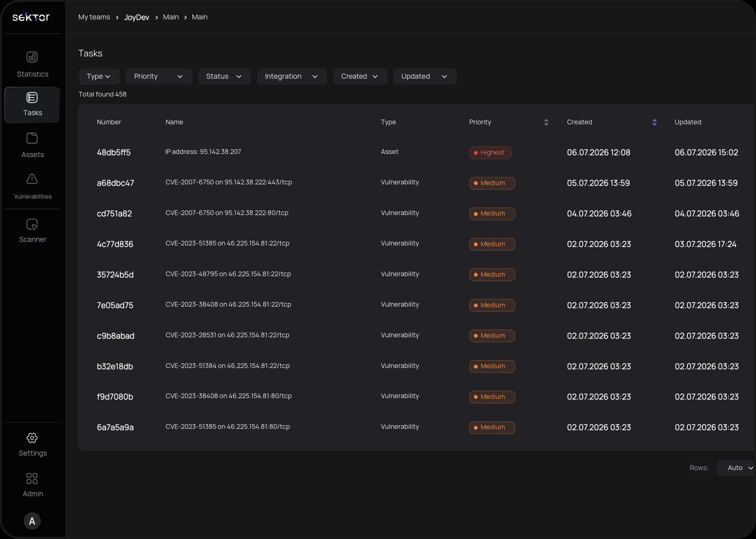Expand the Created date filter

(x=360, y=76)
